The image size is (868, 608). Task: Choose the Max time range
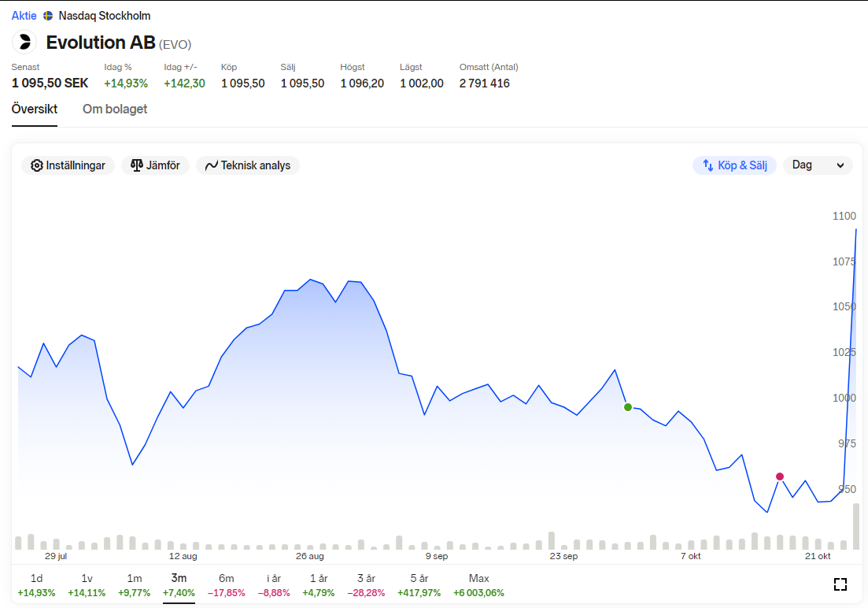[478, 585]
